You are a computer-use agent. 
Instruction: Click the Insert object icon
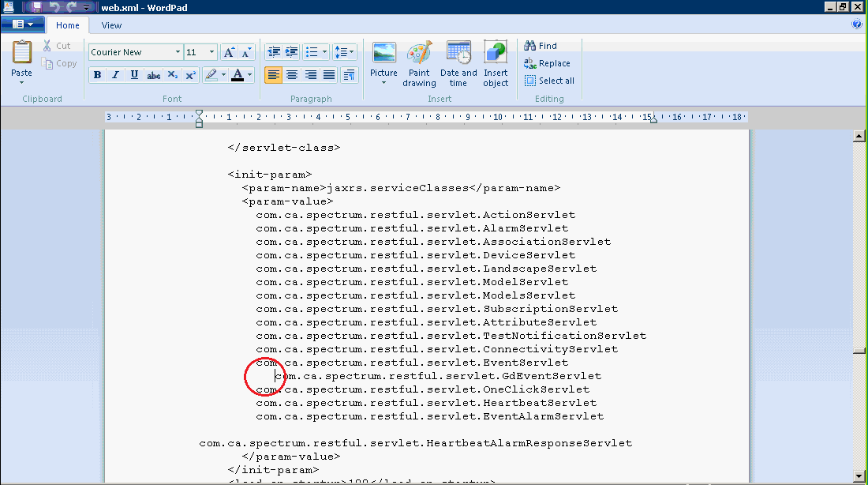tap(496, 54)
